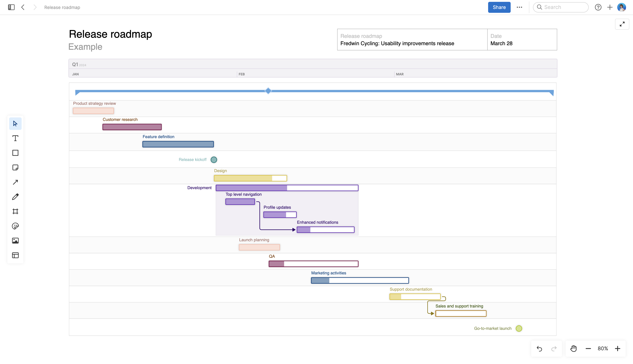Select Release roadmap in the breadcrumb

coord(62,7)
